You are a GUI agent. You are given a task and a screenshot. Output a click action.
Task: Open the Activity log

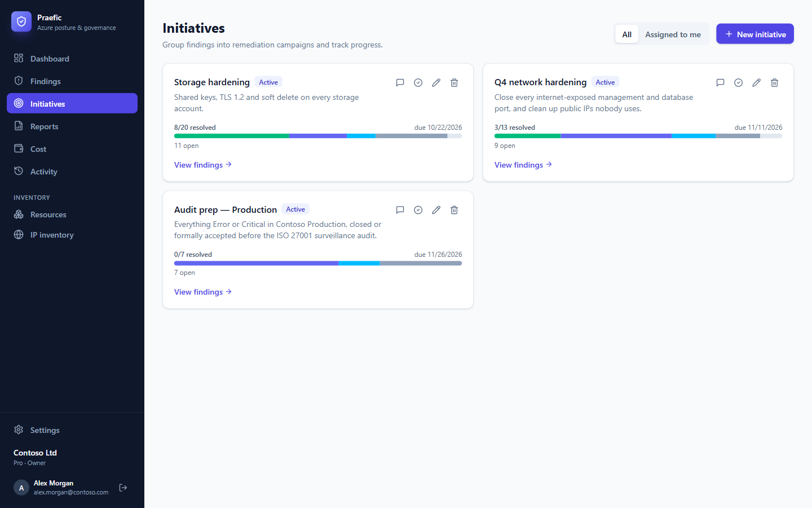click(72, 172)
